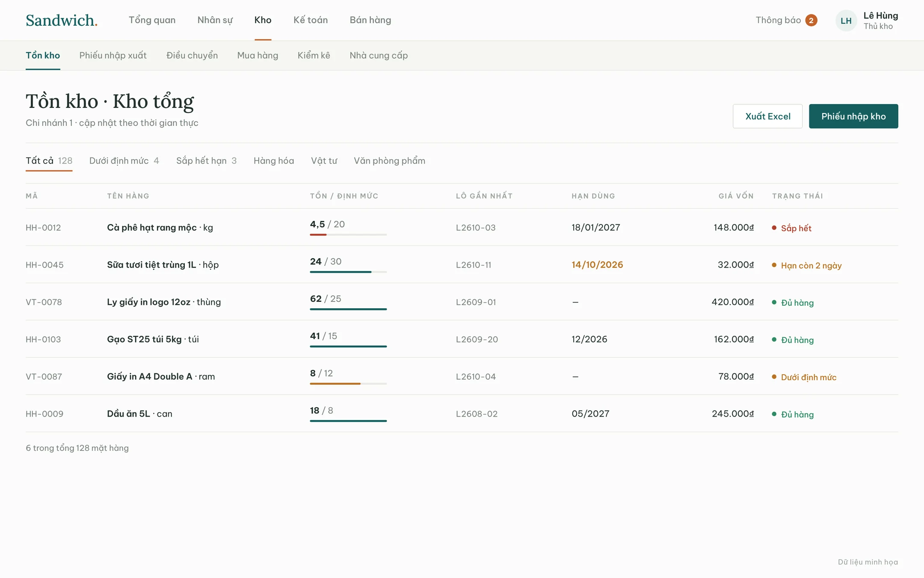Click lot number L2609-01
The height and width of the screenshot is (578, 924).
tap(476, 302)
